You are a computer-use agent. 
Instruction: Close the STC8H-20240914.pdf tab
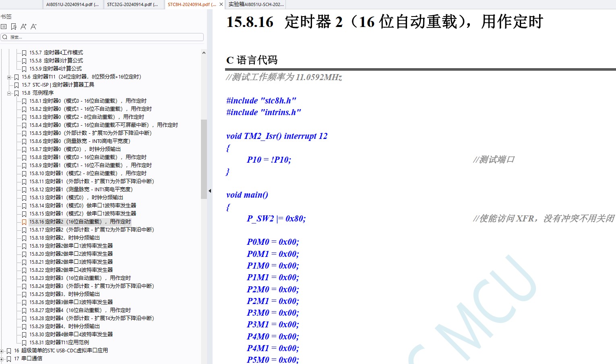coord(221,4)
